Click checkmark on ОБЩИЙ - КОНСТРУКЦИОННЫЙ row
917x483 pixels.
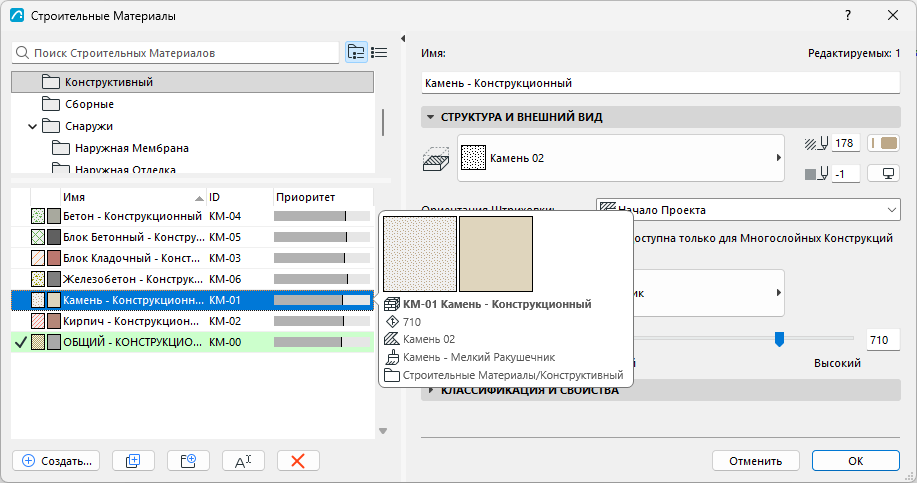pos(20,343)
